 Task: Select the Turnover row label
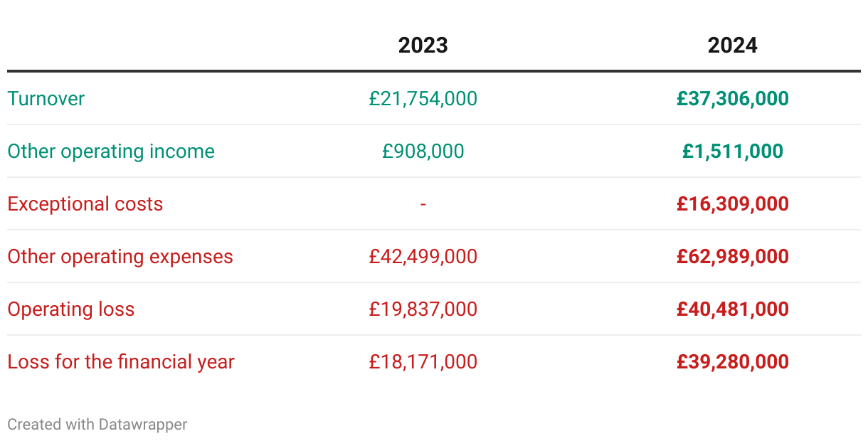pos(46,98)
